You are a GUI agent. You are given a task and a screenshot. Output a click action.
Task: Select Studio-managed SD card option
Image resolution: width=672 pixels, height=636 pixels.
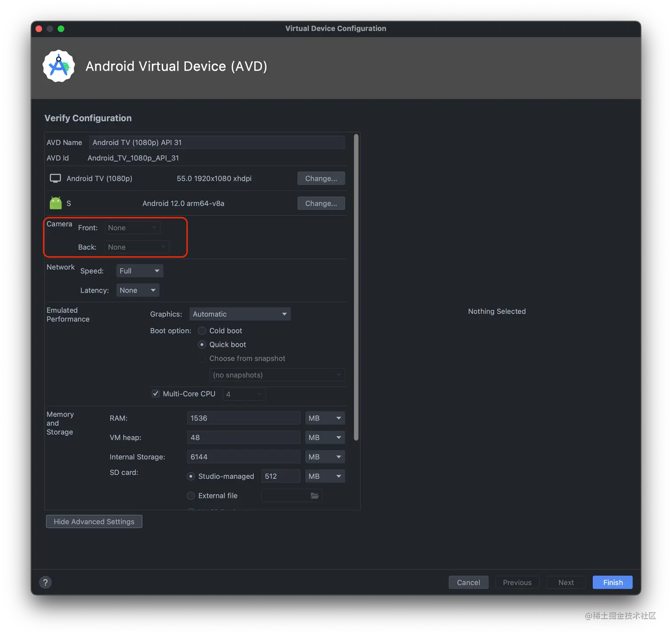(191, 476)
